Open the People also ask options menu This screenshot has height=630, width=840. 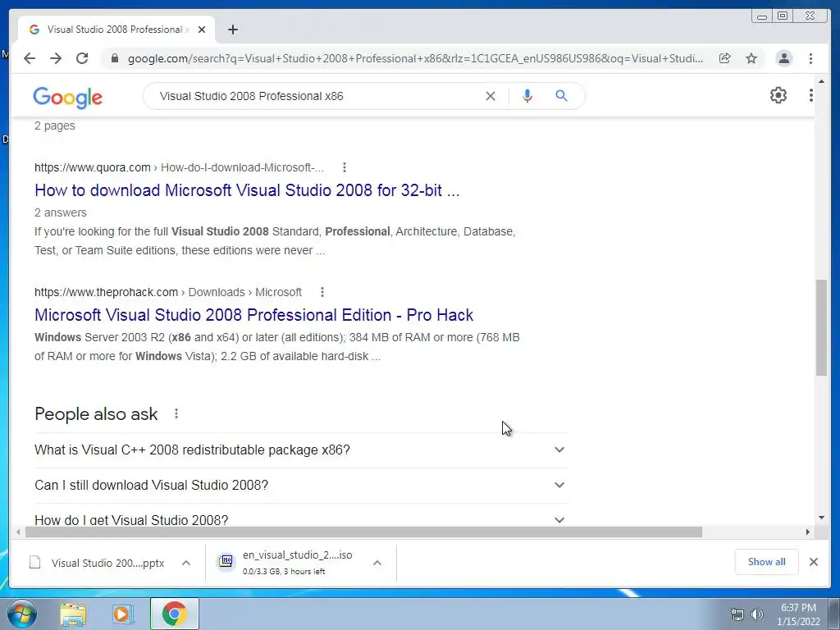[176, 413]
